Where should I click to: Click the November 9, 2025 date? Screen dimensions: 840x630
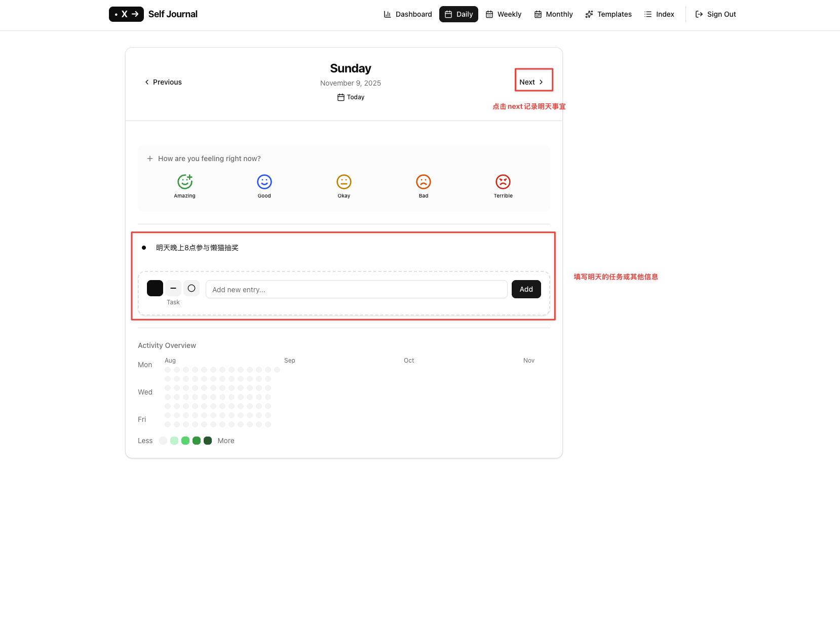pyautogui.click(x=351, y=83)
